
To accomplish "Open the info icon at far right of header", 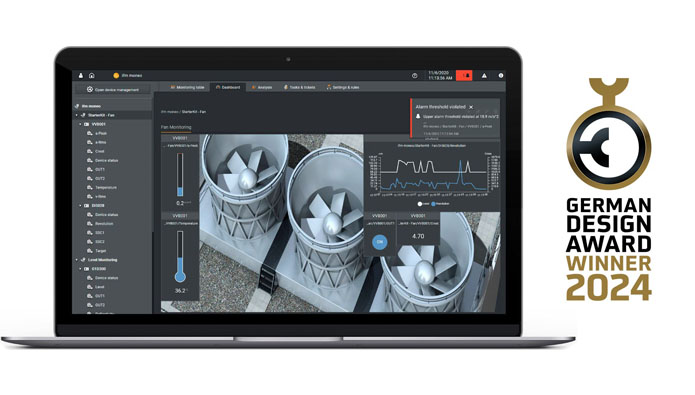I will [x=501, y=76].
